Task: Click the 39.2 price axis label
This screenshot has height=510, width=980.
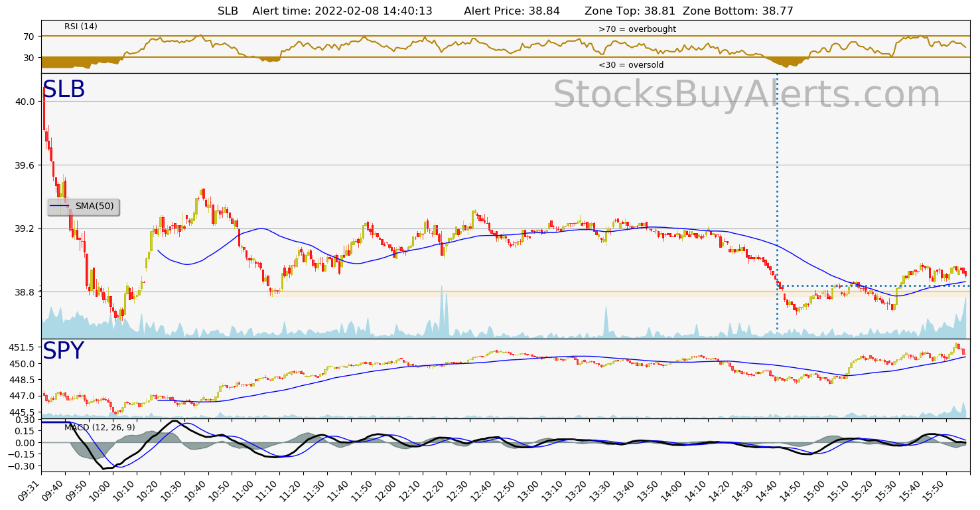Action: click(x=25, y=228)
